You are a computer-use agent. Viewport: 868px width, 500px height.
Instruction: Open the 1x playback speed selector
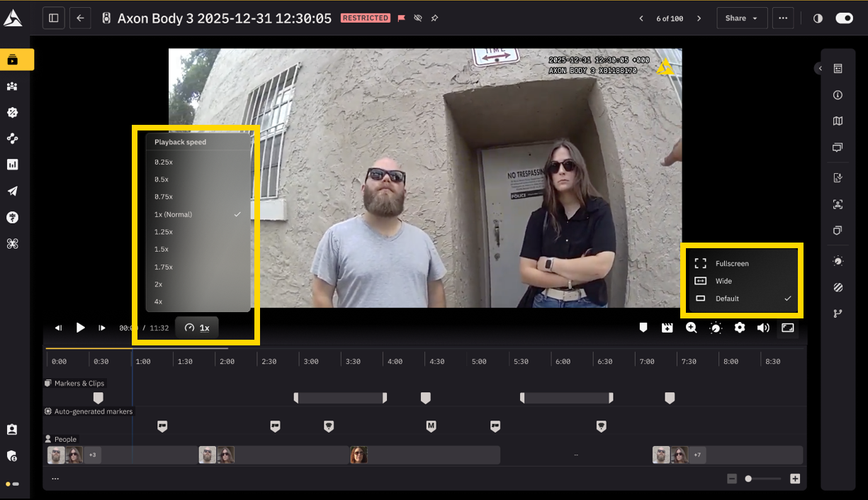(x=197, y=328)
